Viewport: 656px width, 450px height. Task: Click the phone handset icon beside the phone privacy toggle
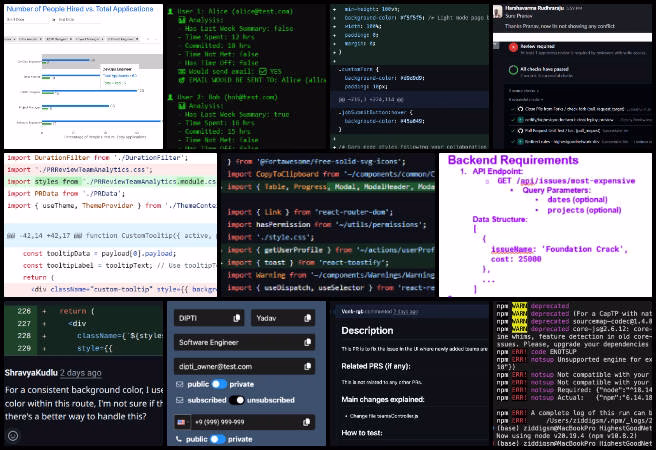(179, 439)
